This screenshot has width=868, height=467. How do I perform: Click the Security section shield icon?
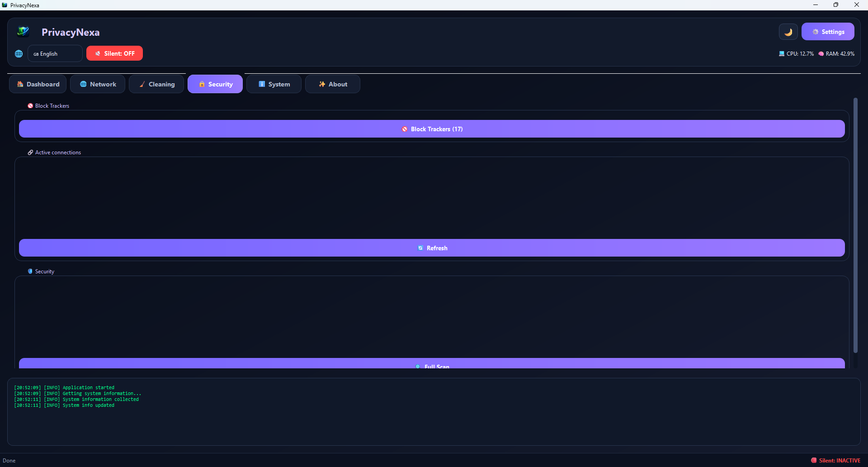tap(30, 272)
